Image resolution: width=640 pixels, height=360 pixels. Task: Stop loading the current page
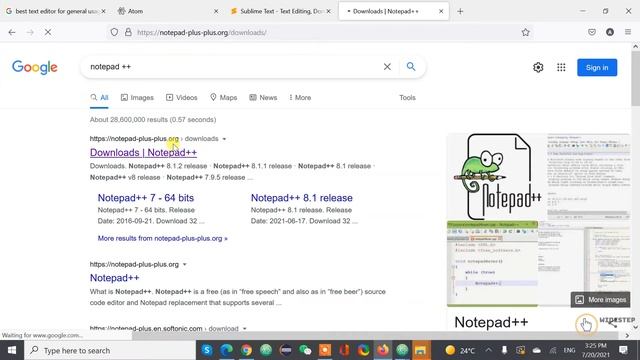[48, 32]
